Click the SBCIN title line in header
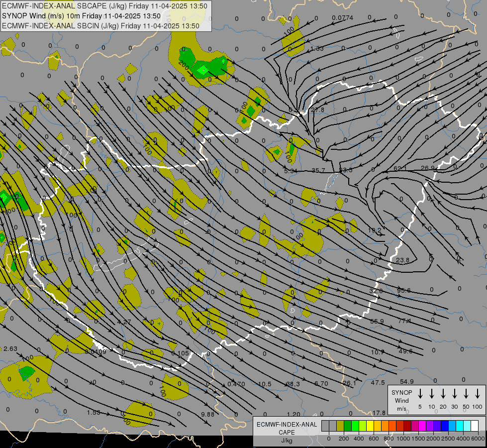 100,26
